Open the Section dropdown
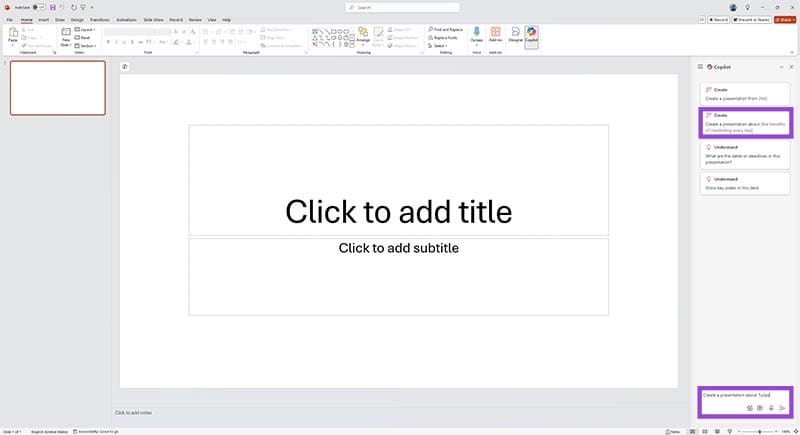The height and width of the screenshot is (435, 800). point(85,46)
